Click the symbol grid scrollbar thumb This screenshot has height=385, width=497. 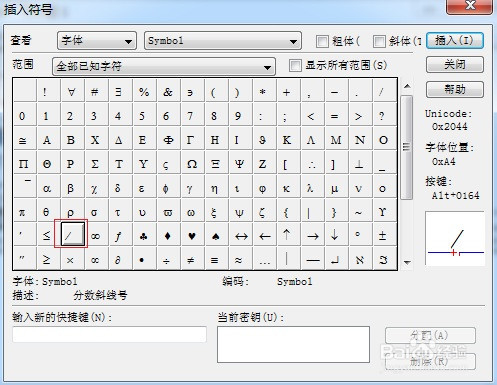407,147
